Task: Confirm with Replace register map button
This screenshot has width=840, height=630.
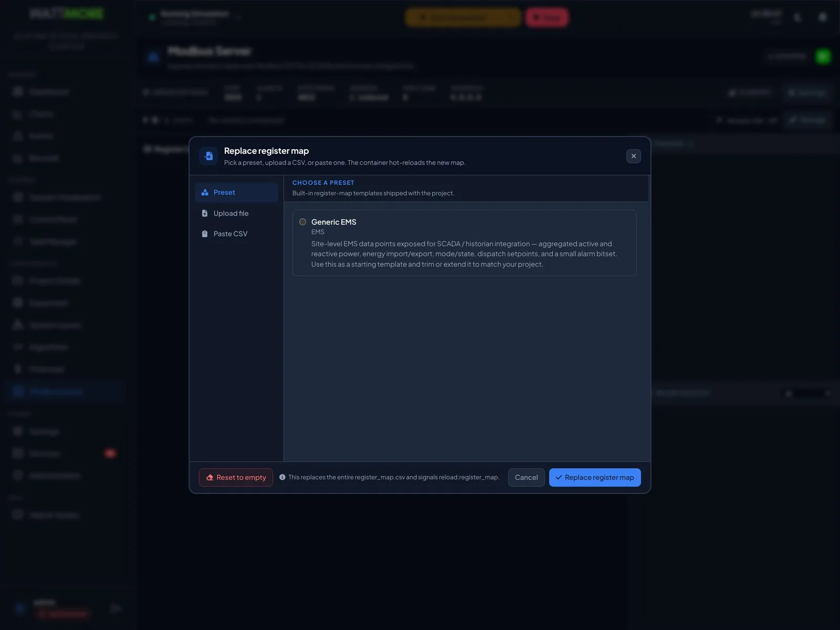Action: pyautogui.click(x=595, y=477)
